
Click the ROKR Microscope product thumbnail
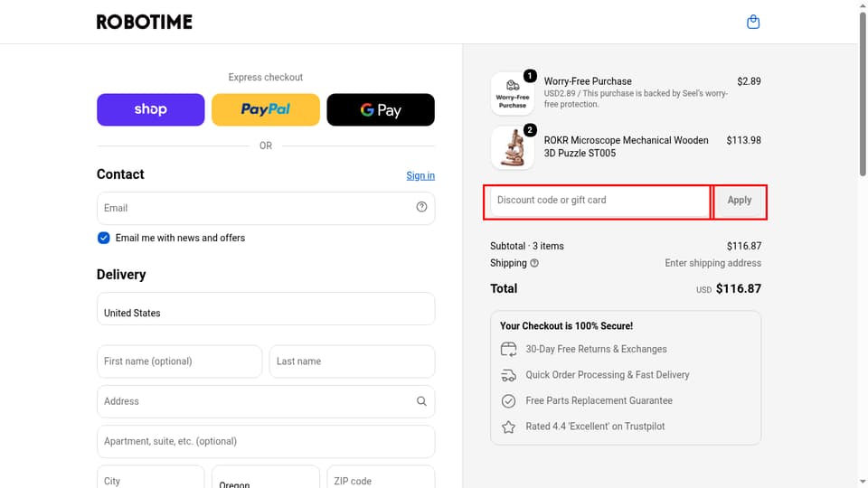513,147
